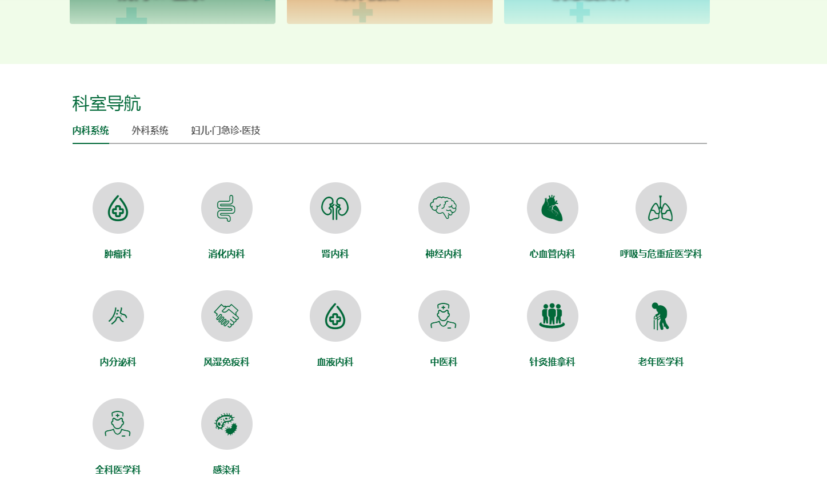827x504 pixels.
Task: Select the 老年医学科 label
Action: click(661, 362)
